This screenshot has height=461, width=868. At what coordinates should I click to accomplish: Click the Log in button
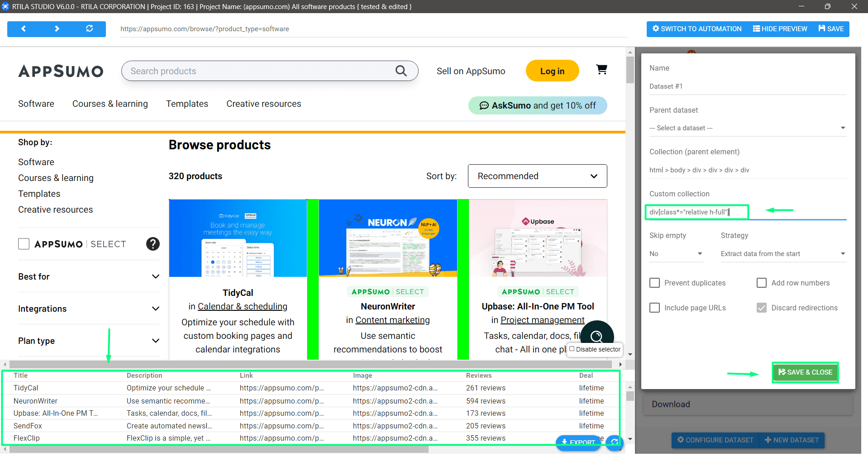(x=552, y=71)
